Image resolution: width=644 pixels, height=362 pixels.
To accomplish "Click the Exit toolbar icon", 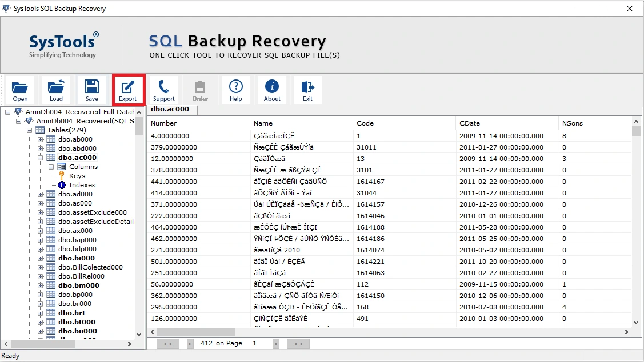I will pyautogui.click(x=307, y=87).
